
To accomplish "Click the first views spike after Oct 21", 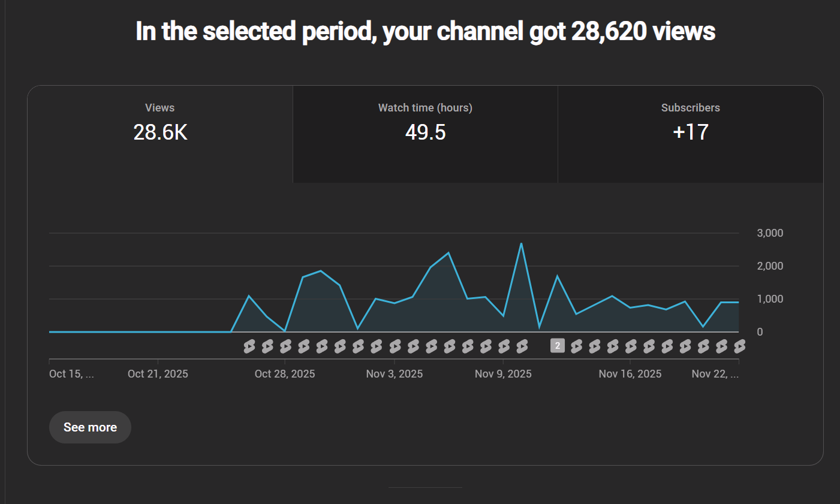I will 249,296.
